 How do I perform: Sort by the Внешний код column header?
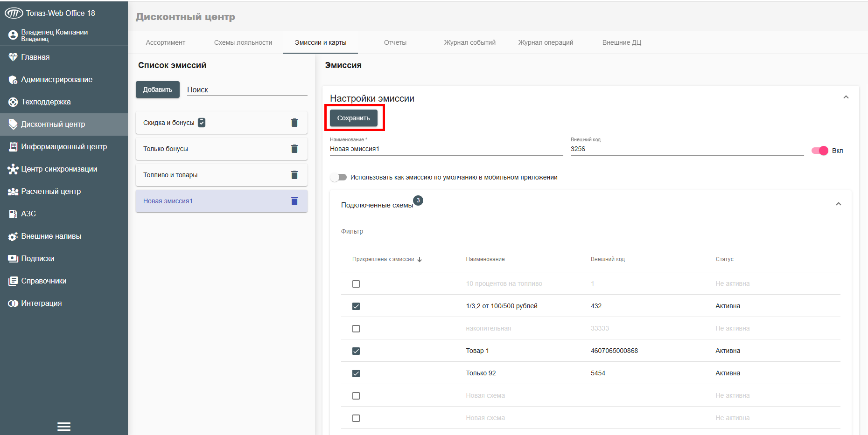tap(608, 259)
